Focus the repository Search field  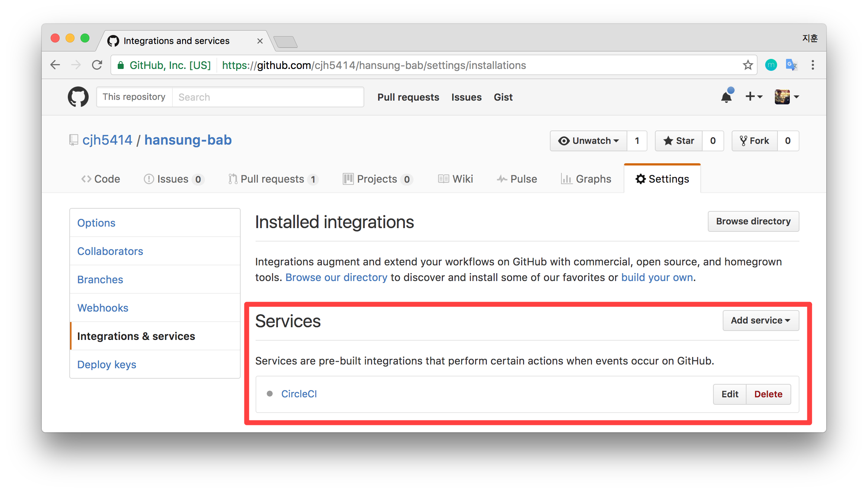[268, 97]
